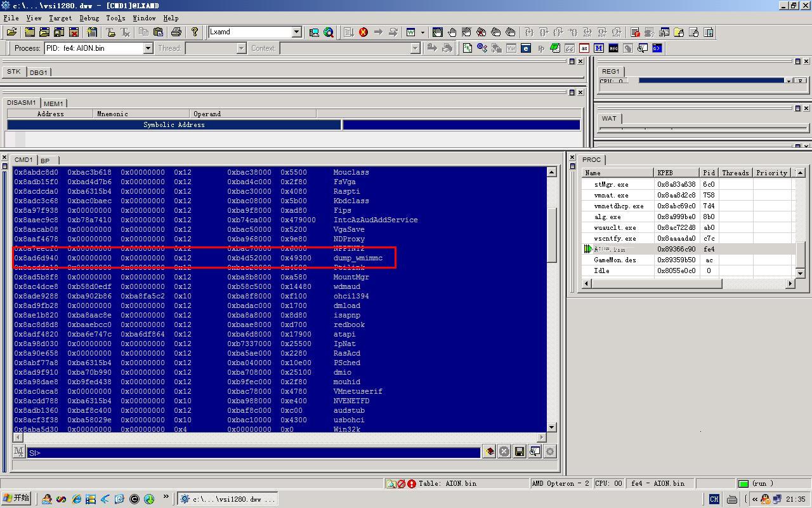Screen dimensions: 812x508
Task: Click the Symbolic Address header
Action: click(174, 124)
